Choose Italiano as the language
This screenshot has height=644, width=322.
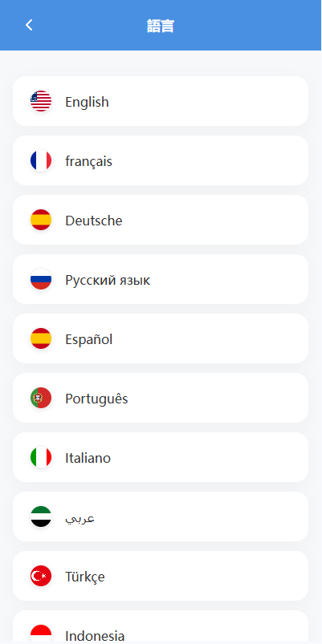[161, 457]
